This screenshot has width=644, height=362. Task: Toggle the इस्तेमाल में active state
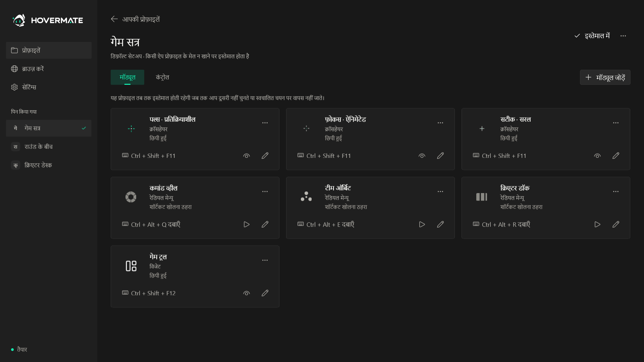592,36
